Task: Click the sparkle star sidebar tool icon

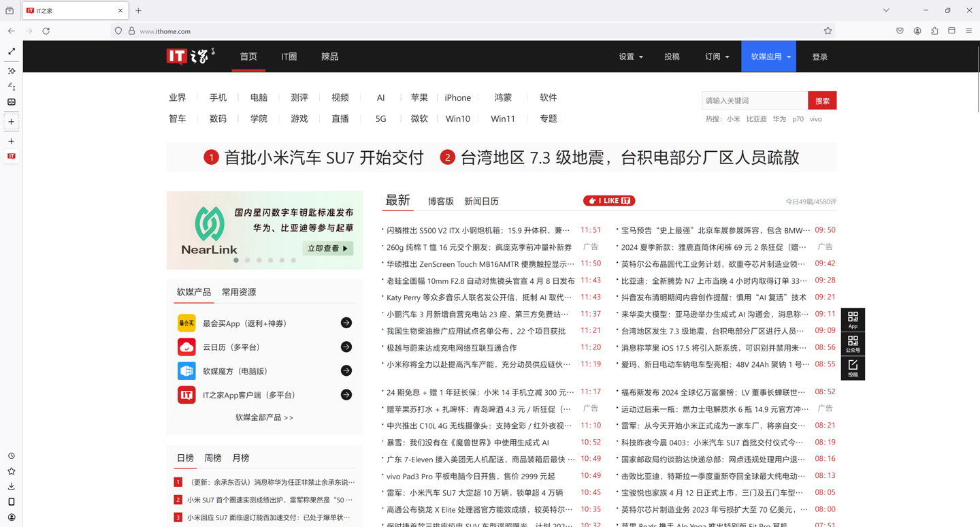Action: [12, 71]
